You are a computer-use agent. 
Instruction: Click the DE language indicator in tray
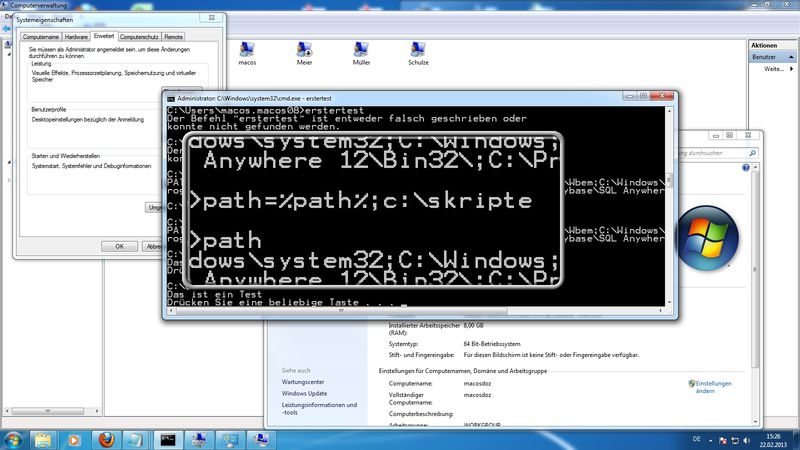[x=695, y=438]
